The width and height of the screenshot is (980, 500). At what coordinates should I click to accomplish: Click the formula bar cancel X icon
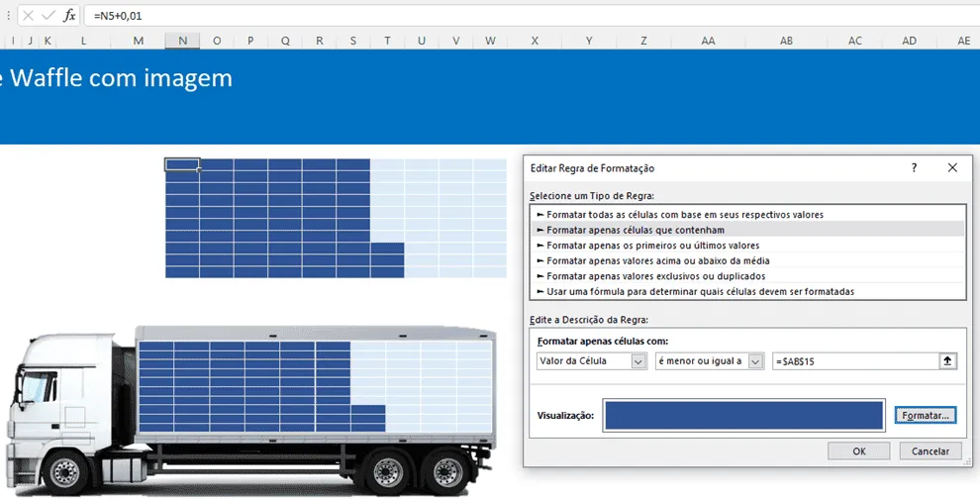point(28,16)
